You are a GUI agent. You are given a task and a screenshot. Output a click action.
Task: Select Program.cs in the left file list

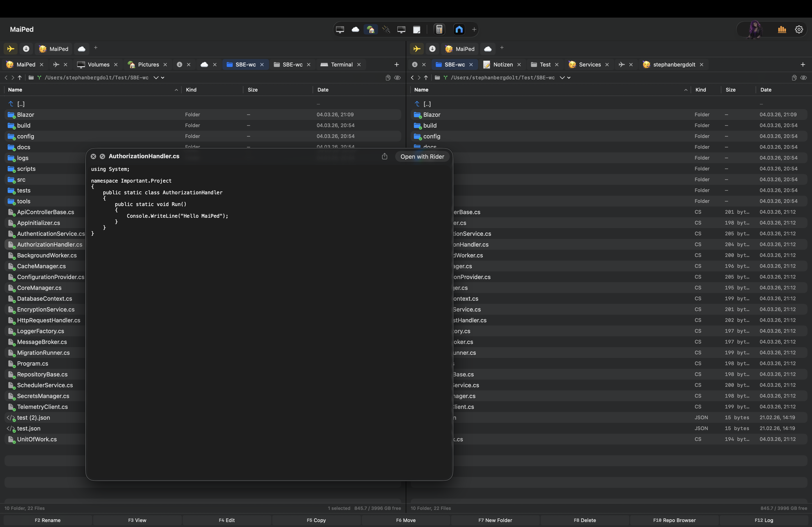point(32,364)
